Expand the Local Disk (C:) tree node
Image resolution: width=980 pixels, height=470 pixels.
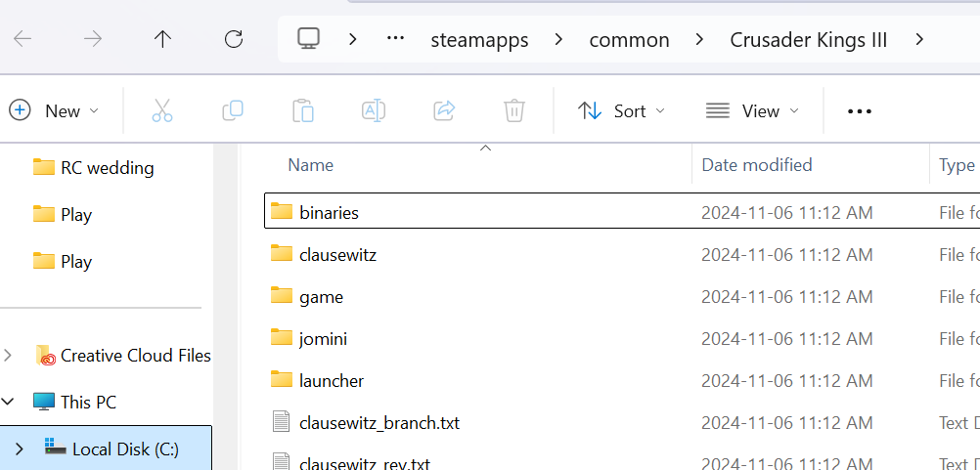18,449
